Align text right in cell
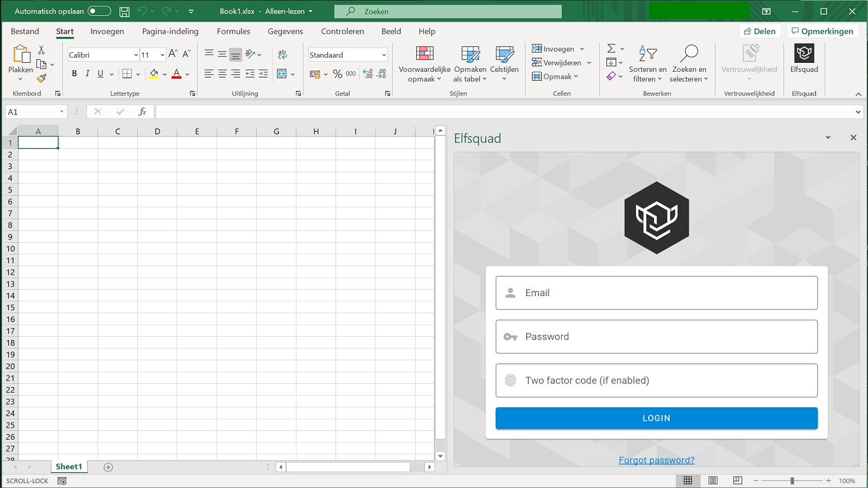The image size is (868, 488). [235, 74]
